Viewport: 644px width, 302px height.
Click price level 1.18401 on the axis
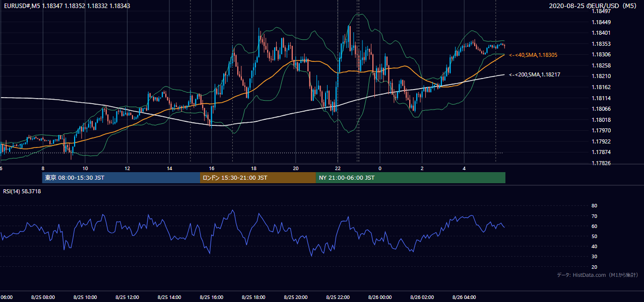point(601,33)
